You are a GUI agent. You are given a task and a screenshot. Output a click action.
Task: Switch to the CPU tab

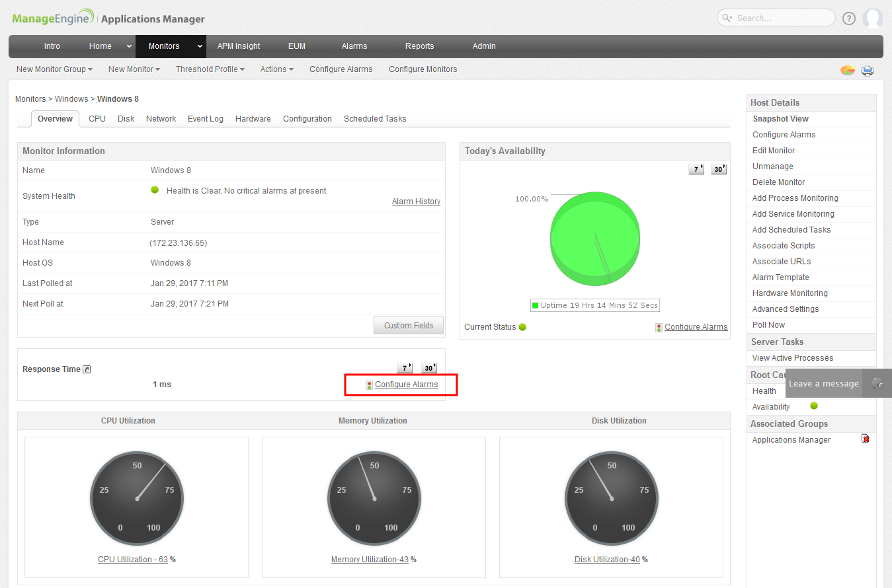click(x=97, y=119)
